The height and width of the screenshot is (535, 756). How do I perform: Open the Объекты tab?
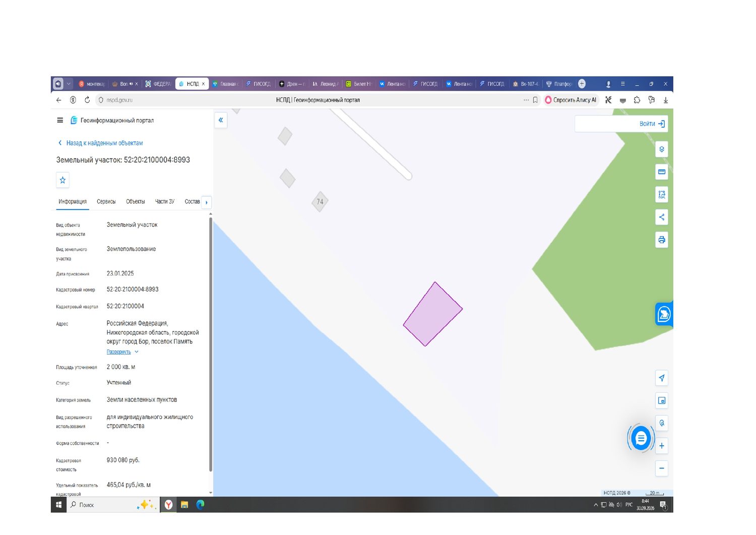click(x=136, y=202)
